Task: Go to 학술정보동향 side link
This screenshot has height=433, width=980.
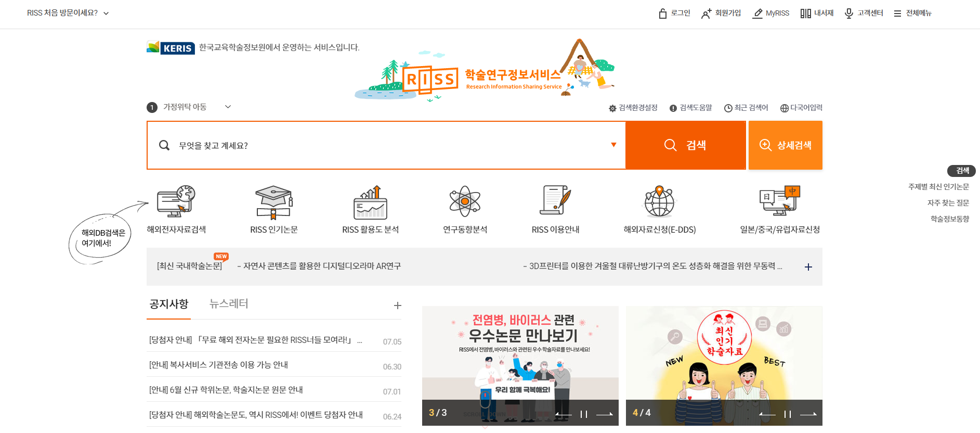Action: click(x=950, y=219)
